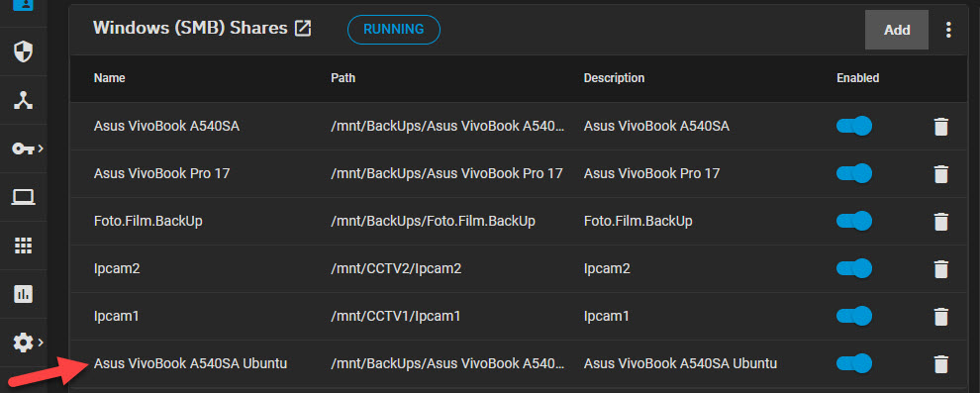Click the /mnt/CCTV1/Ipcam1 path cell
Viewport: 980px width, 393px height.
[396, 316]
